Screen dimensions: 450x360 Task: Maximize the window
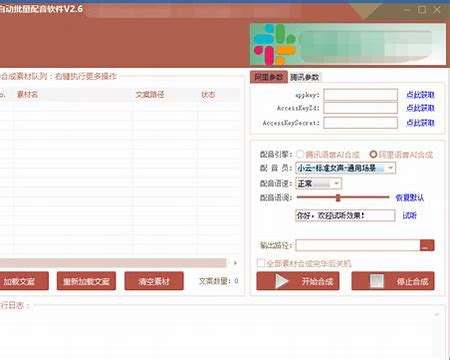click(422, 10)
